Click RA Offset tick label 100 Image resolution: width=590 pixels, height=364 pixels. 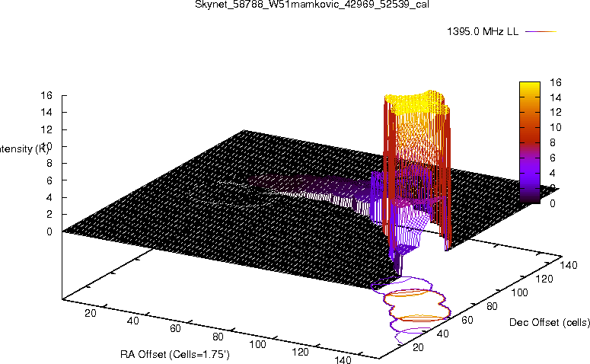(x=257, y=344)
